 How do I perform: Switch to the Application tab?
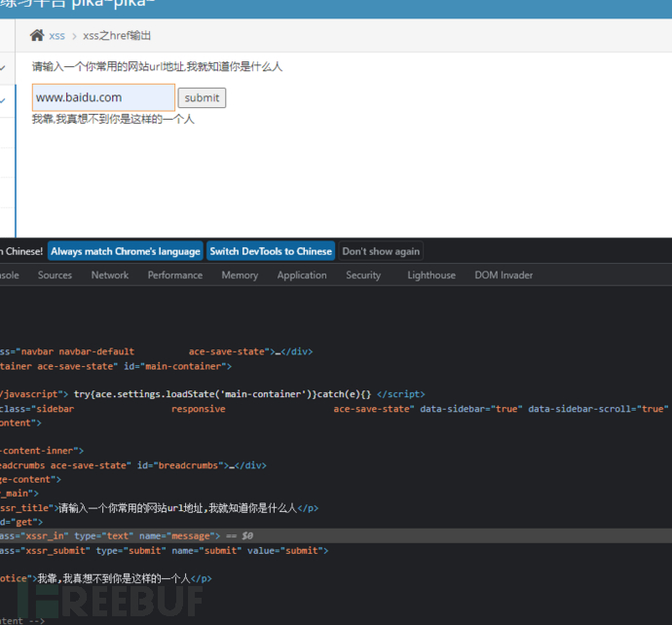[302, 275]
